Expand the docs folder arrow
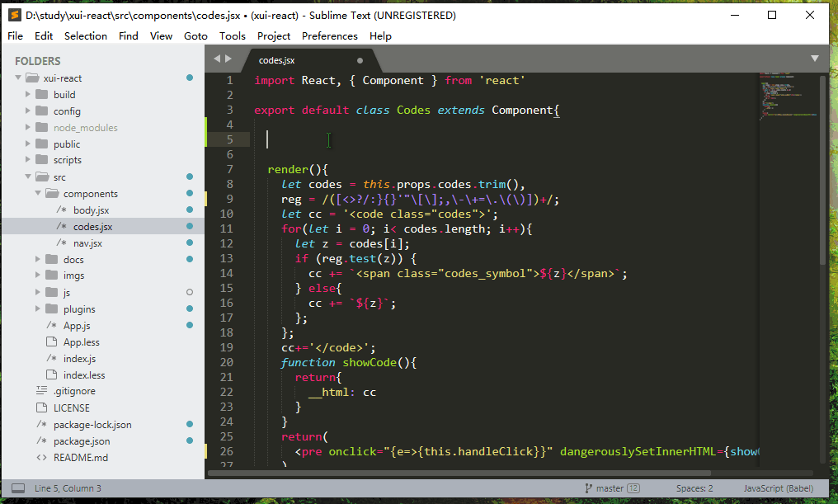 click(x=38, y=259)
